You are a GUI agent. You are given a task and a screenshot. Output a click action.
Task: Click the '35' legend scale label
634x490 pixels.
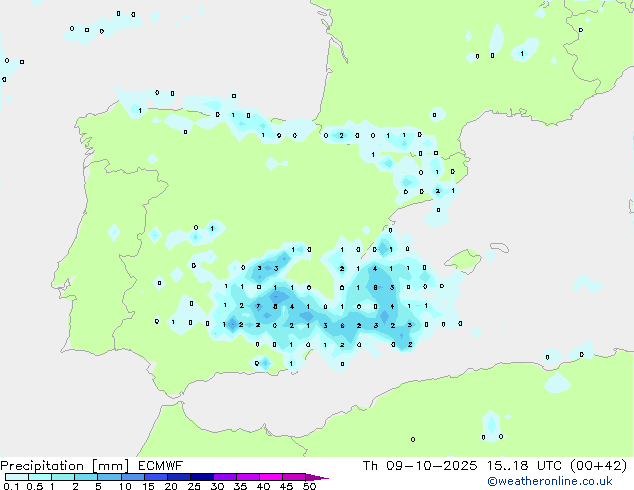click(x=240, y=486)
